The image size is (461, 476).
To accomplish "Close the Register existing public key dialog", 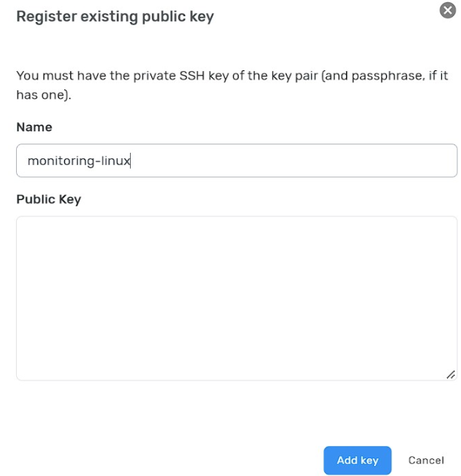I will click(x=447, y=11).
